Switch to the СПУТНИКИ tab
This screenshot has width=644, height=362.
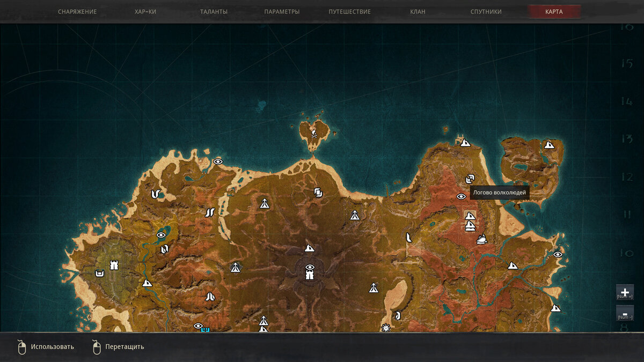click(486, 12)
